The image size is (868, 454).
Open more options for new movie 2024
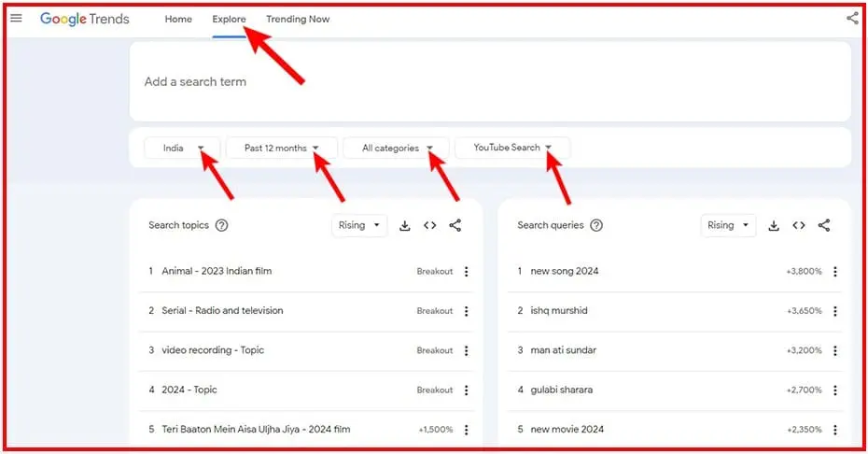pyautogui.click(x=834, y=430)
